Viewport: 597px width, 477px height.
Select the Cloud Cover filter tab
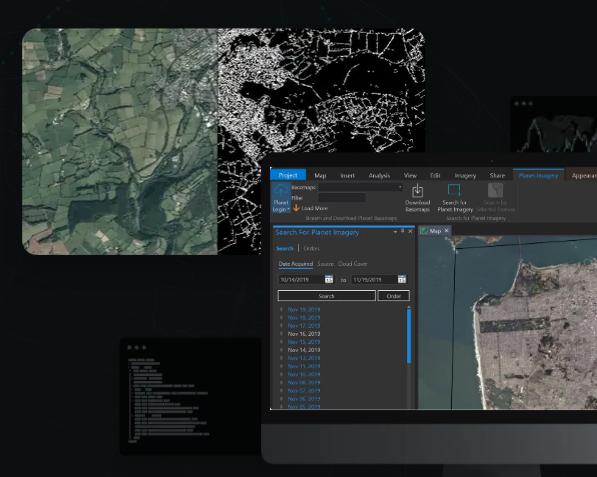coord(352,263)
